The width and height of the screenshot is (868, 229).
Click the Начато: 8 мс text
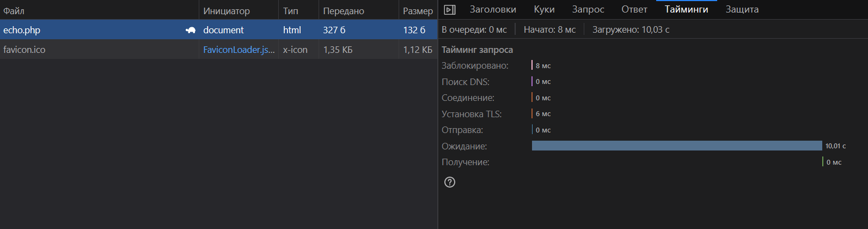tap(549, 29)
